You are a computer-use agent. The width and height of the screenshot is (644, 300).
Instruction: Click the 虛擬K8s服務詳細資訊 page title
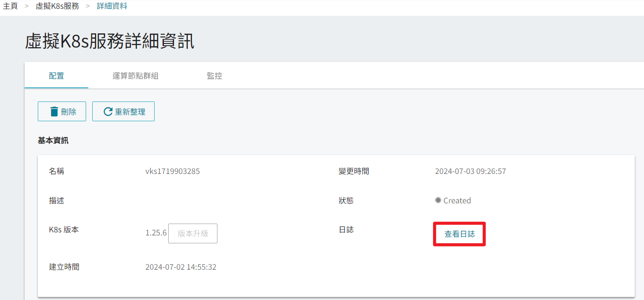[x=109, y=41]
